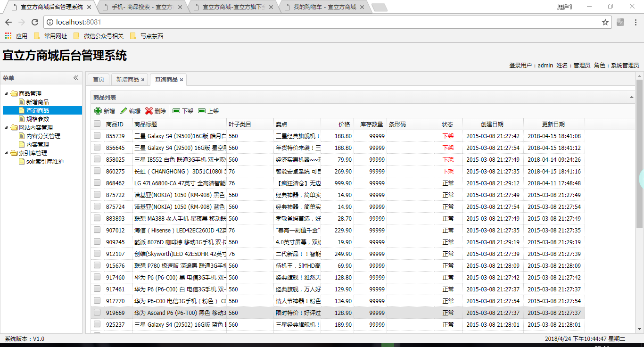The height and width of the screenshot is (347, 644).
Task: Collapse the 索引库管理 tree node
Action: pos(6,153)
